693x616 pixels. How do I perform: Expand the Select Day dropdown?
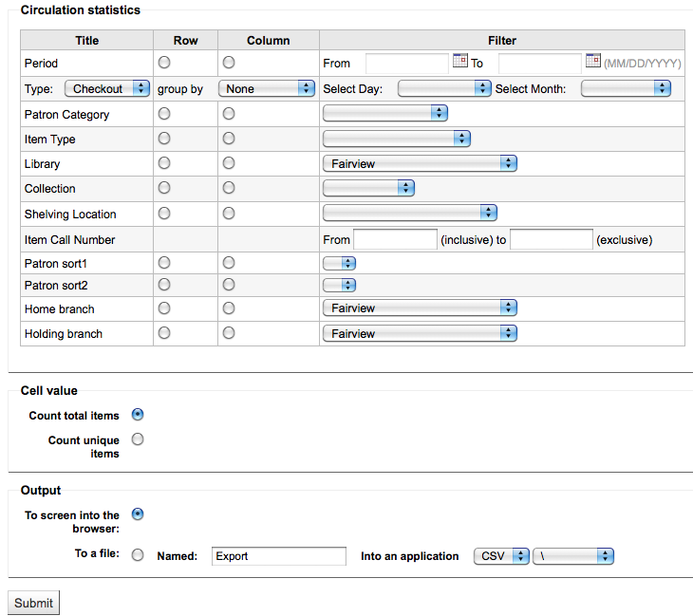(444, 88)
